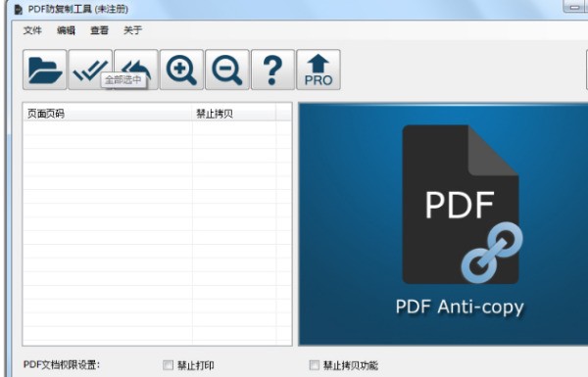
Task: Click the 禁止拷贝 column header
Action: (234, 114)
